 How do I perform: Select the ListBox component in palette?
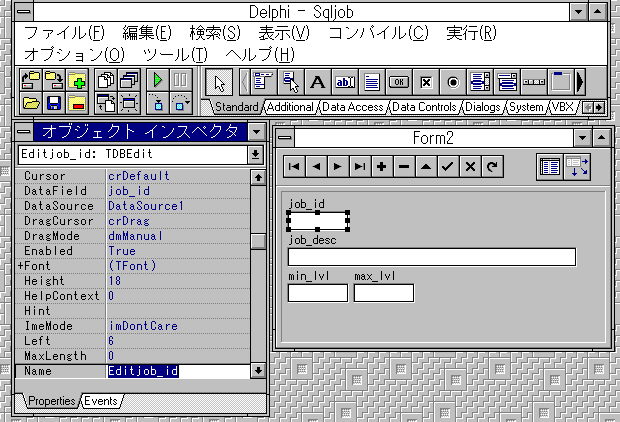point(480,82)
